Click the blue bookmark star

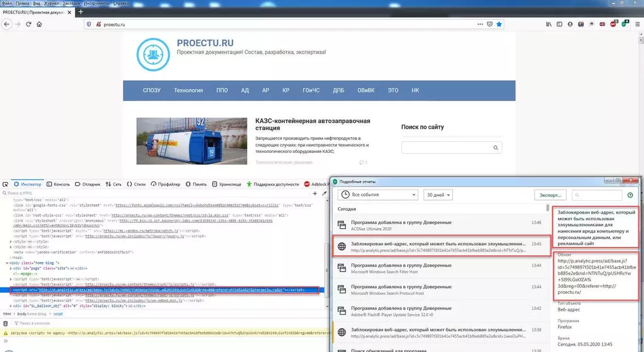tap(499, 24)
